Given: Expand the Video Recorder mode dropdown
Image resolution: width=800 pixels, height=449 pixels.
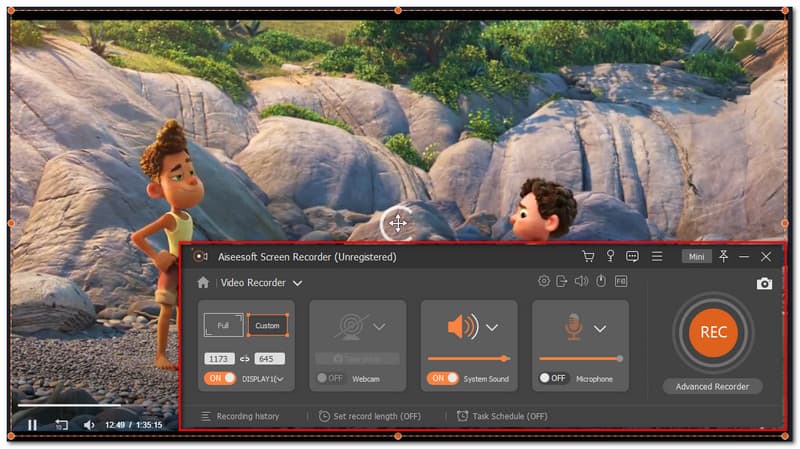Looking at the screenshot, I should click(x=297, y=283).
